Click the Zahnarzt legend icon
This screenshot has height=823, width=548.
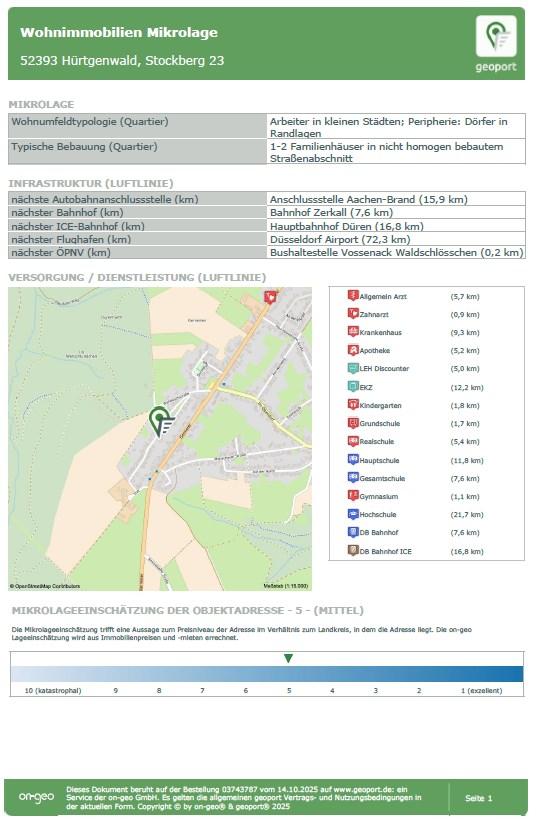[x=353, y=313]
